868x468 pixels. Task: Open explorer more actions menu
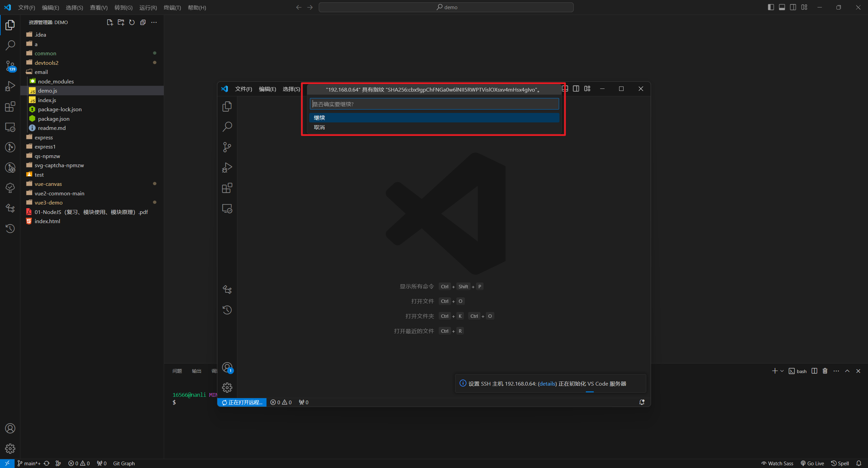click(x=154, y=22)
